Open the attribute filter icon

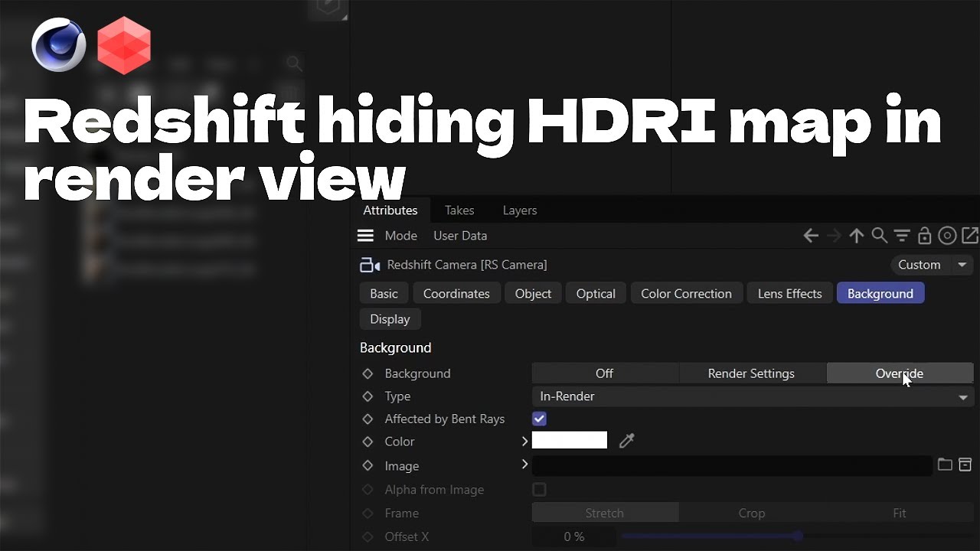tap(902, 236)
